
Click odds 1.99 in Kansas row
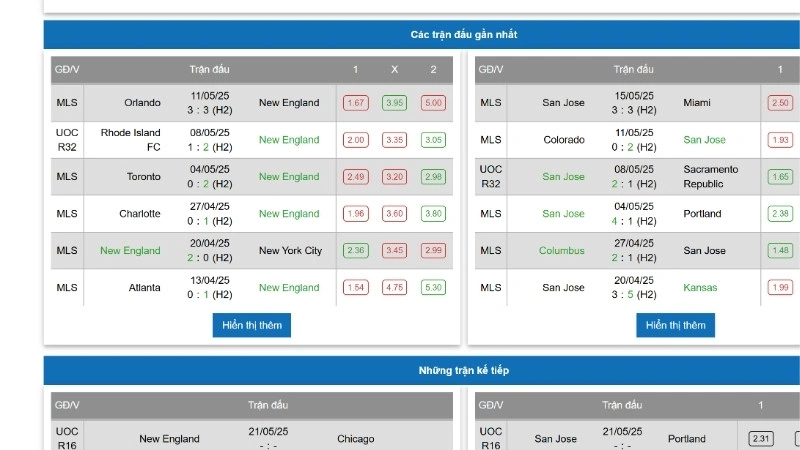tap(780, 287)
